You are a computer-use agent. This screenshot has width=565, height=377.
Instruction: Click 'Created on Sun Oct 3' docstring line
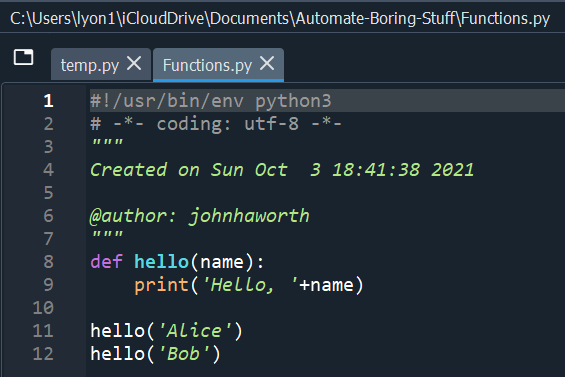point(282,170)
